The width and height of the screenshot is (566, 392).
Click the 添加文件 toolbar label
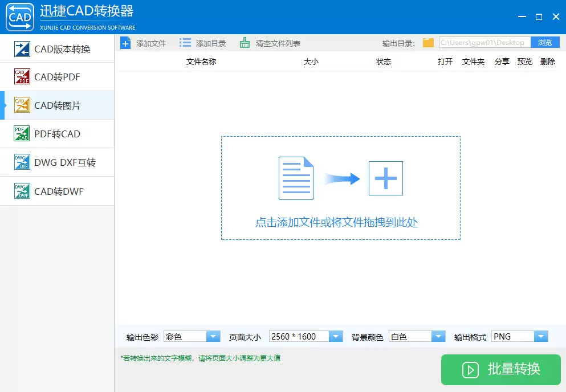click(151, 43)
